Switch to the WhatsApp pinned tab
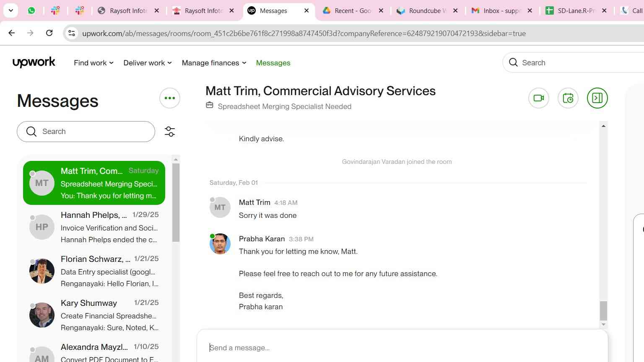 click(31, 10)
